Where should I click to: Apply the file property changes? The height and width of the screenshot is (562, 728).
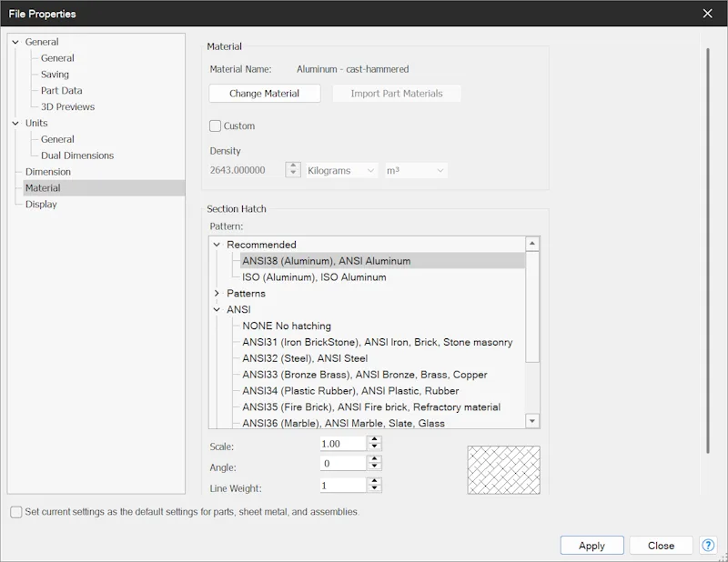click(592, 546)
